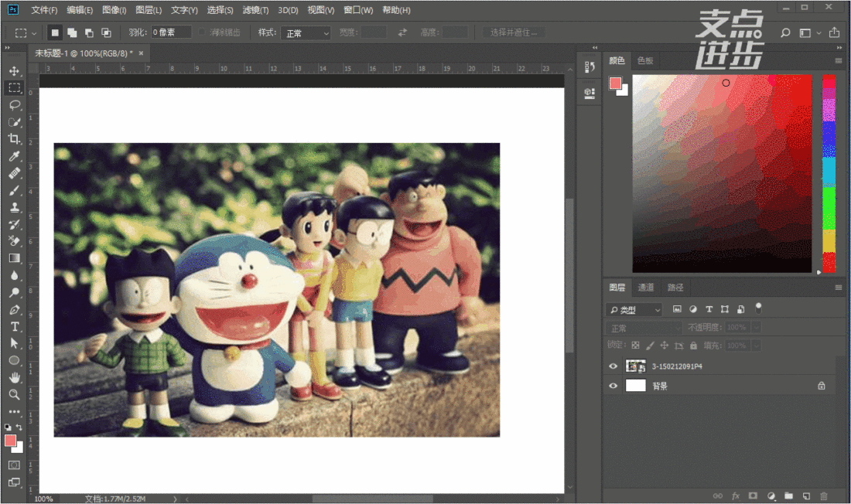851x504 pixels.
Task: Toggle lock transparent pixels
Action: pyautogui.click(x=635, y=345)
